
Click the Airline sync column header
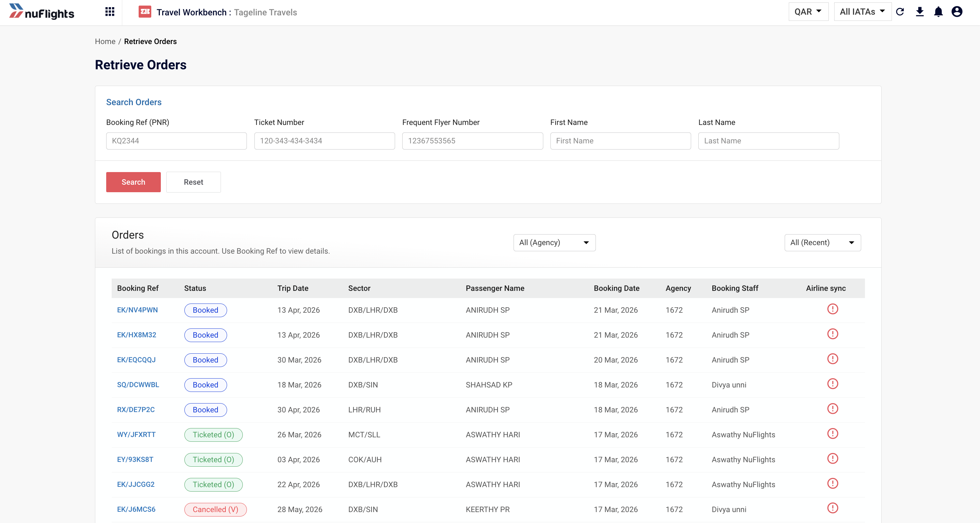pos(826,288)
